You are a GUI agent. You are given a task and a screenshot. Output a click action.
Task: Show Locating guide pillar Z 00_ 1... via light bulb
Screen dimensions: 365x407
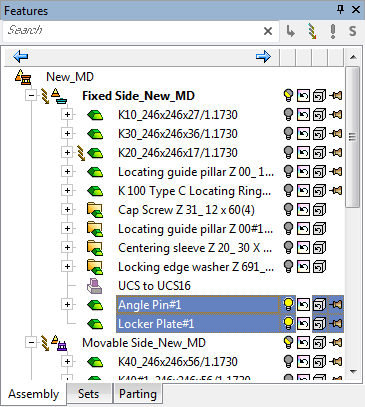click(288, 172)
